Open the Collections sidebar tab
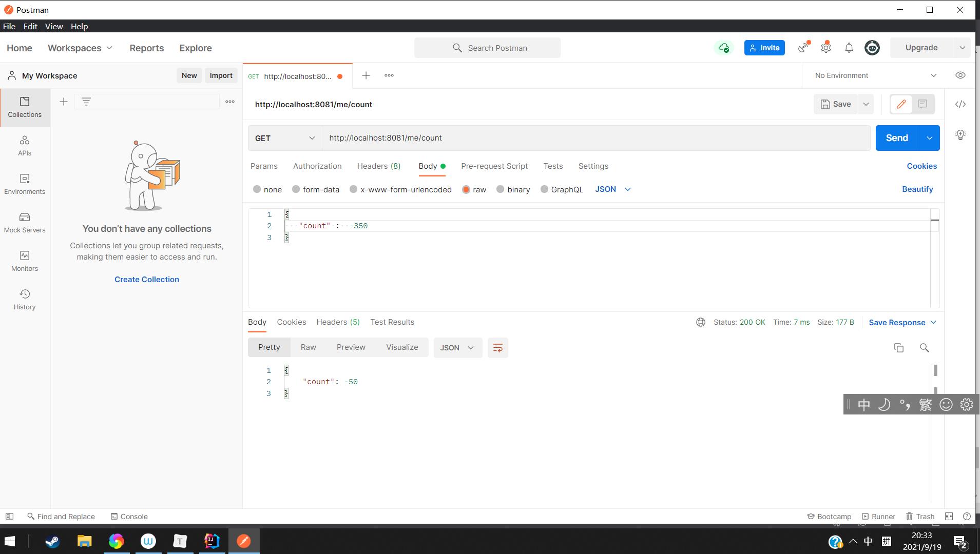The width and height of the screenshot is (980, 554). [x=25, y=108]
